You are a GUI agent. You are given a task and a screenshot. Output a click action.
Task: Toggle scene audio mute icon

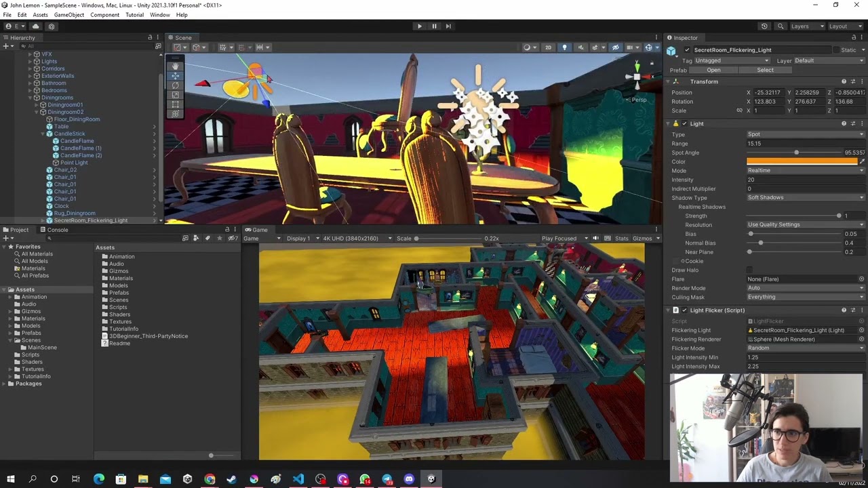[580, 47]
